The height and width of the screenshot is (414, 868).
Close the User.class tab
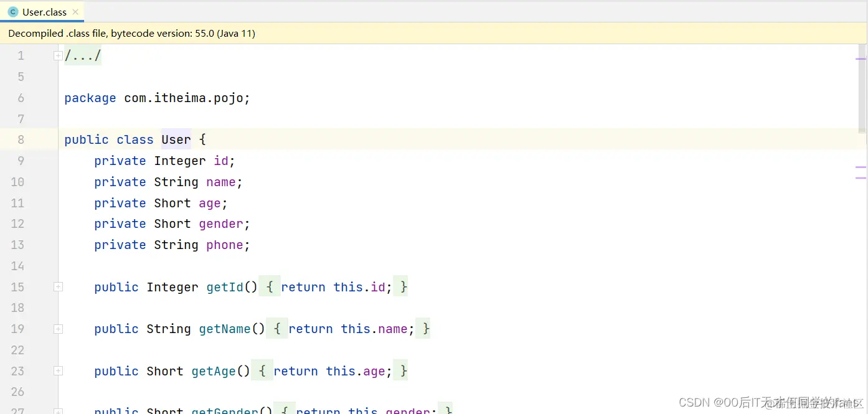pyautogui.click(x=76, y=12)
